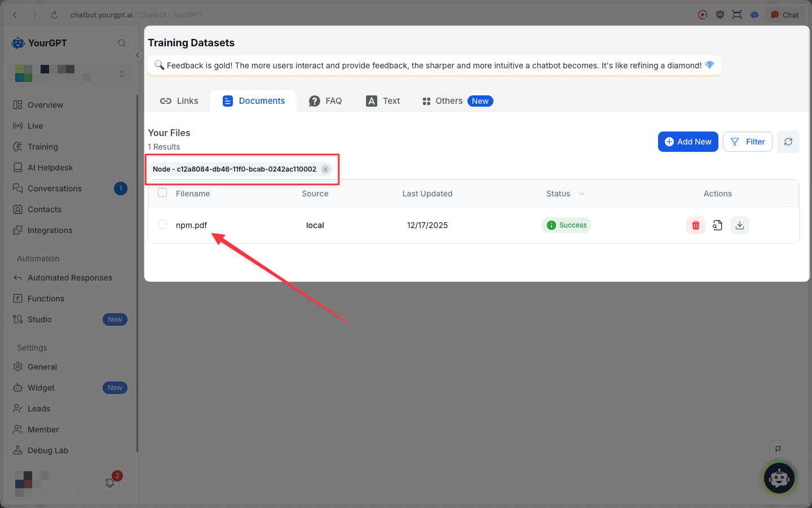Launch the chatbot widget robot icon
The width and height of the screenshot is (812, 508).
pyautogui.click(x=778, y=478)
